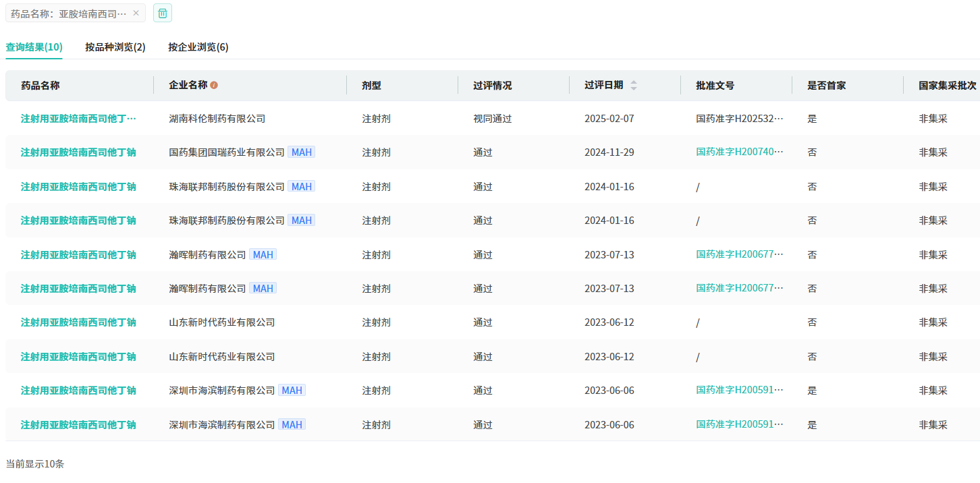Click MAH badge on first 瀚晖制药 row
This screenshot has height=483, width=980.
[263, 254]
